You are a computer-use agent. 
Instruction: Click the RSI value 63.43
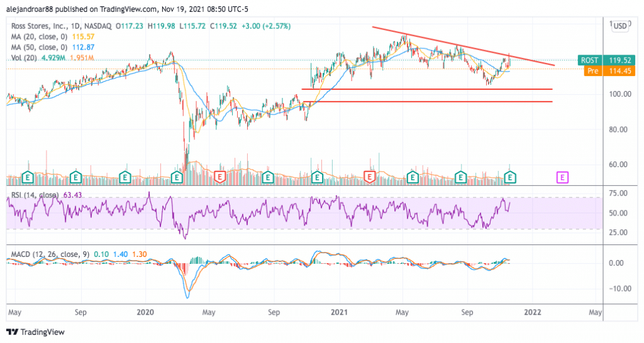(x=73, y=195)
